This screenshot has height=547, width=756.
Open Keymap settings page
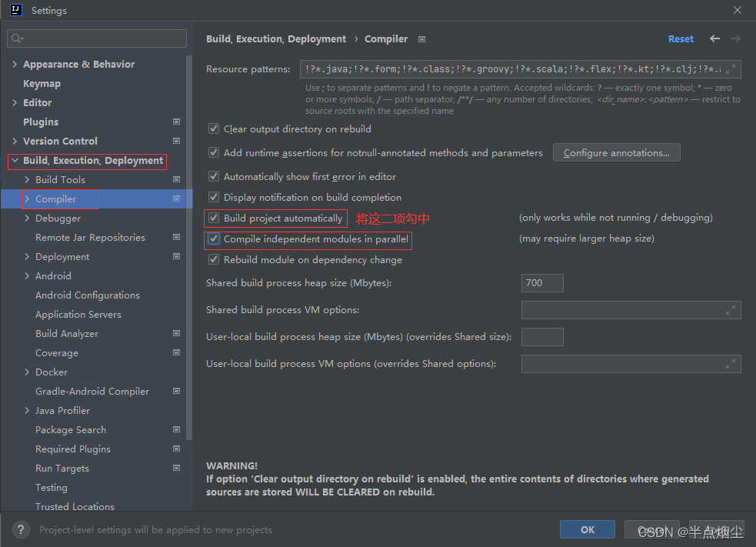pyautogui.click(x=42, y=83)
